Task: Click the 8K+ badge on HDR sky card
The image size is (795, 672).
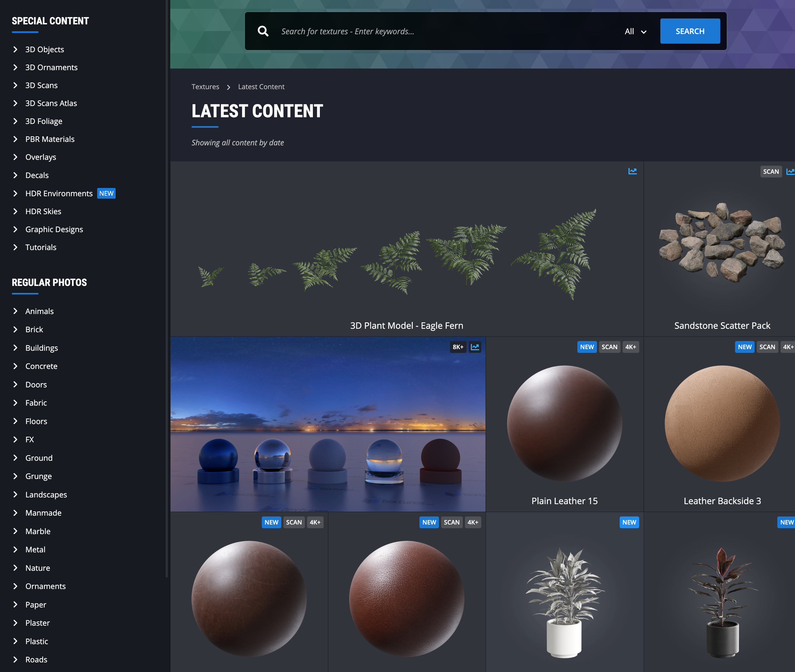Action: point(458,347)
